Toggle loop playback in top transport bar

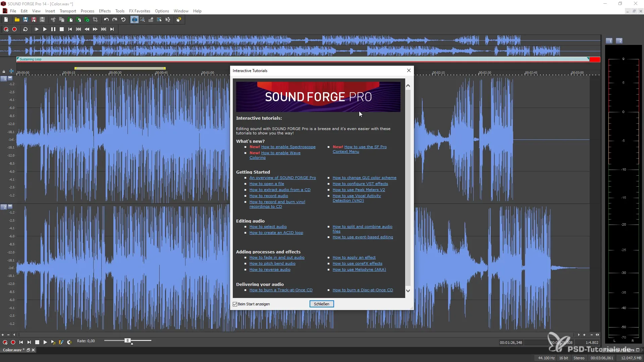click(25, 29)
